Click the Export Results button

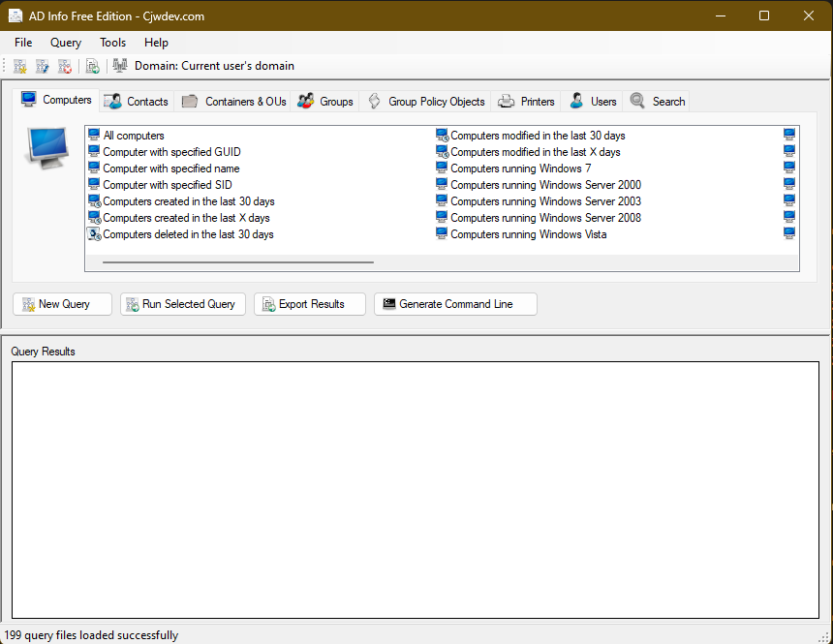[x=310, y=304]
